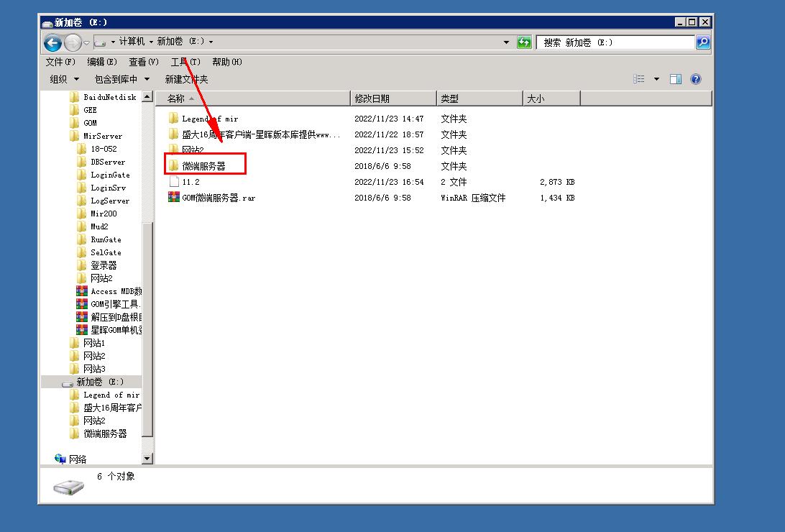The width and height of the screenshot is (785, 532).
Task: Open recent pages dropdown beside Forward arrow
Action: click(86, 42)
